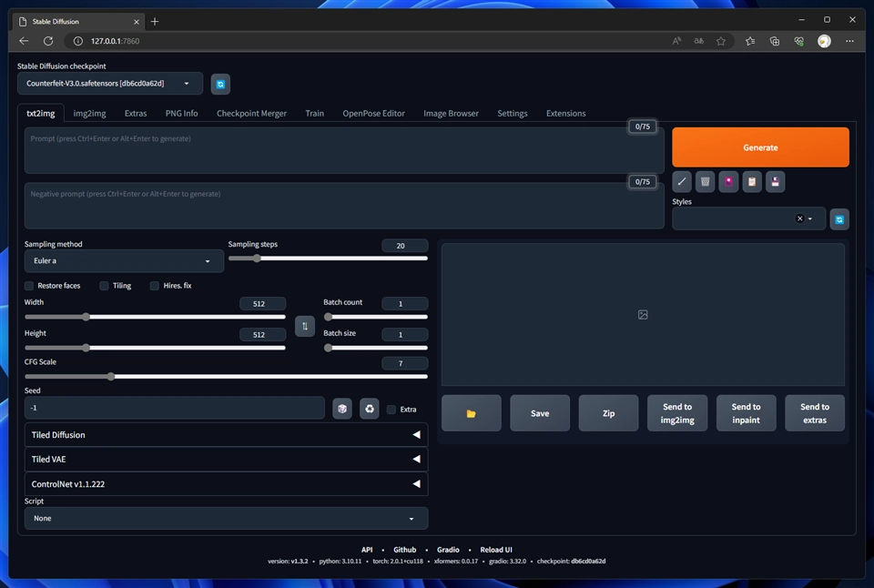Click the clipboard apply styles icon

pos(752,182)
